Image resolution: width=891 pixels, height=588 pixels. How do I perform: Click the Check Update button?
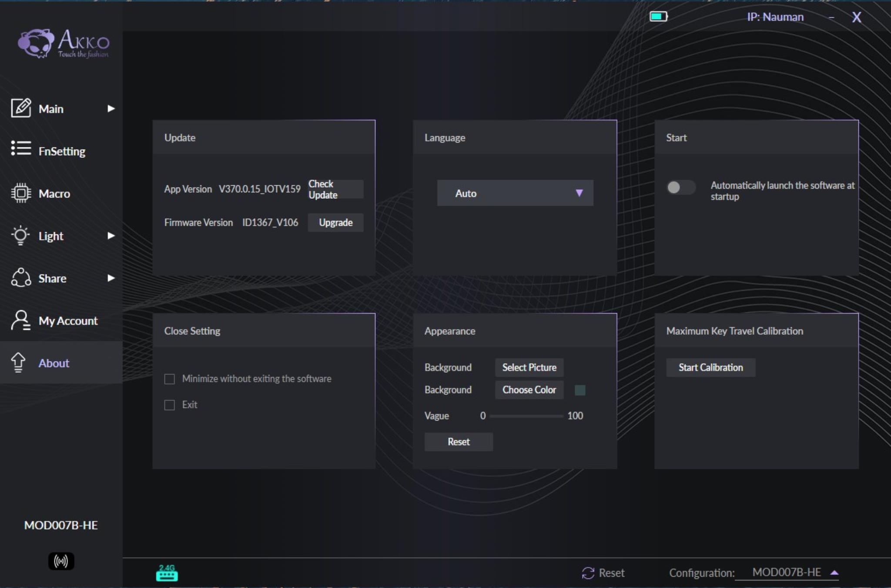click(335, 189)
